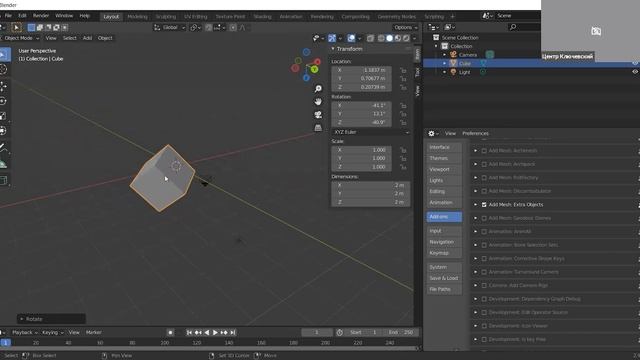Enable Development: Icon Viewer checkbox
The image size is (640, 360).
click(484, 326)
